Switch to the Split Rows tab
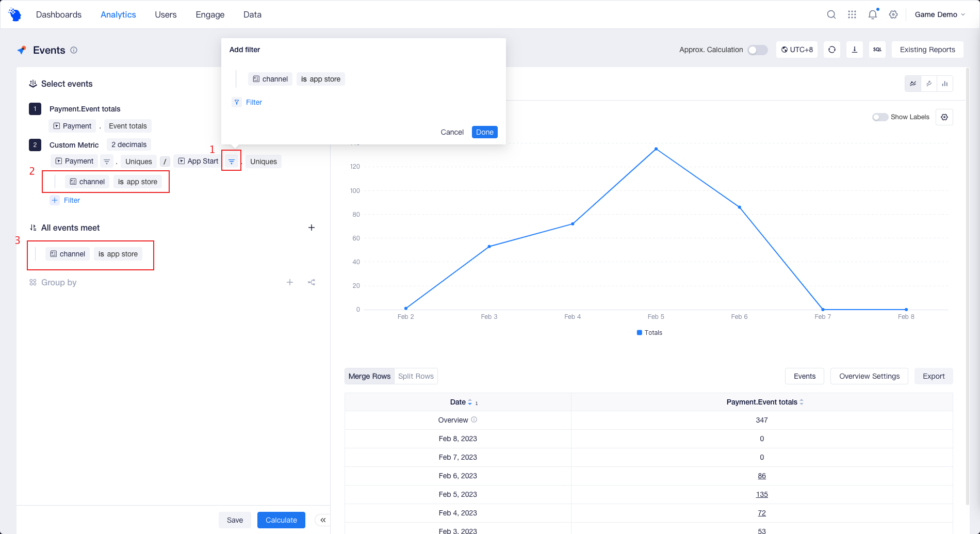The height and width of the screenshot is (534, 980). 416,376
